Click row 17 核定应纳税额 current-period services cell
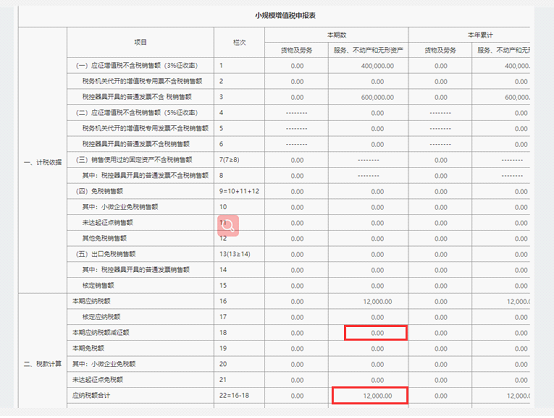The height and width of the screenshot is (418, 554). 369,317
